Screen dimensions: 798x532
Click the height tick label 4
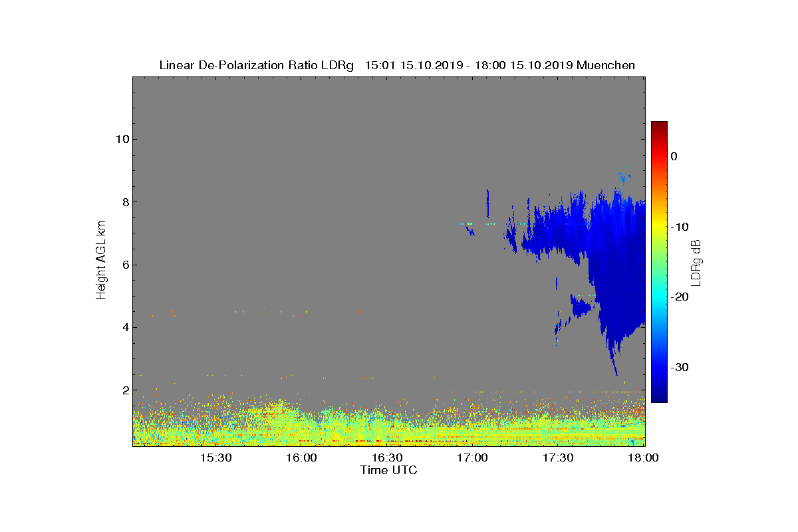(124, 327)
